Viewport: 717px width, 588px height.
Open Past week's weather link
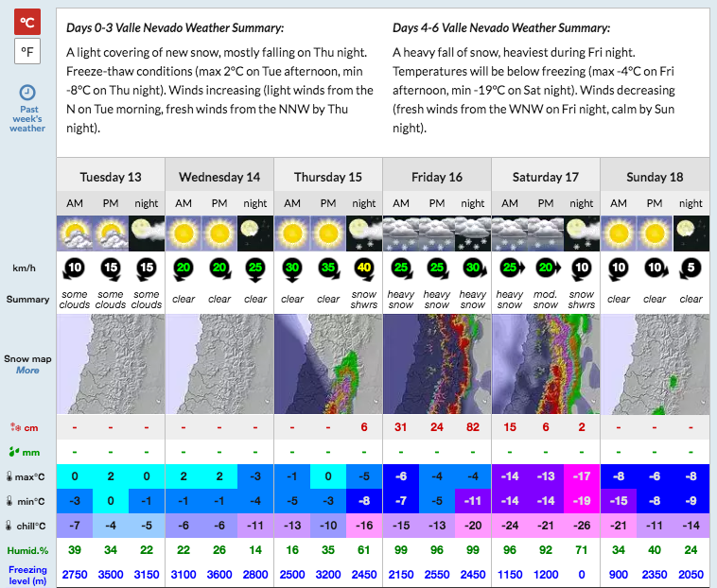[x=27, y=119]
